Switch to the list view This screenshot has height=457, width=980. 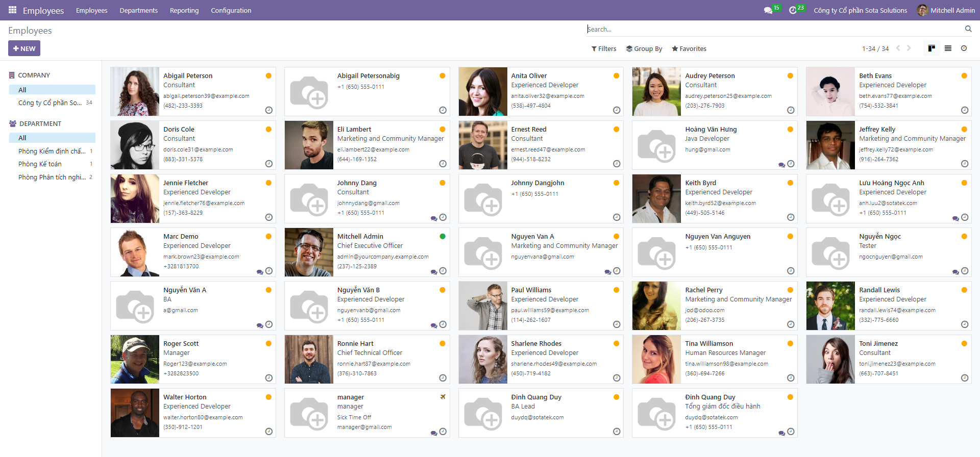click(x=948, y=48)
